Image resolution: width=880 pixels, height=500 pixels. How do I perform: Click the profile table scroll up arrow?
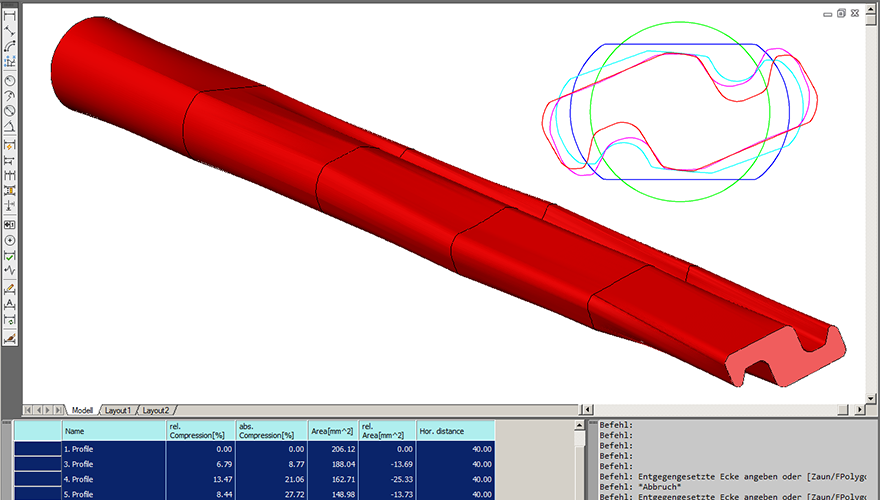(580, 425)
